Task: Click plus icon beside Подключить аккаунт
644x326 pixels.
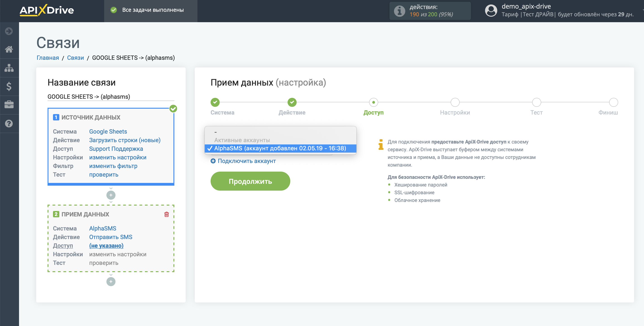Action: tap(213, 161)
